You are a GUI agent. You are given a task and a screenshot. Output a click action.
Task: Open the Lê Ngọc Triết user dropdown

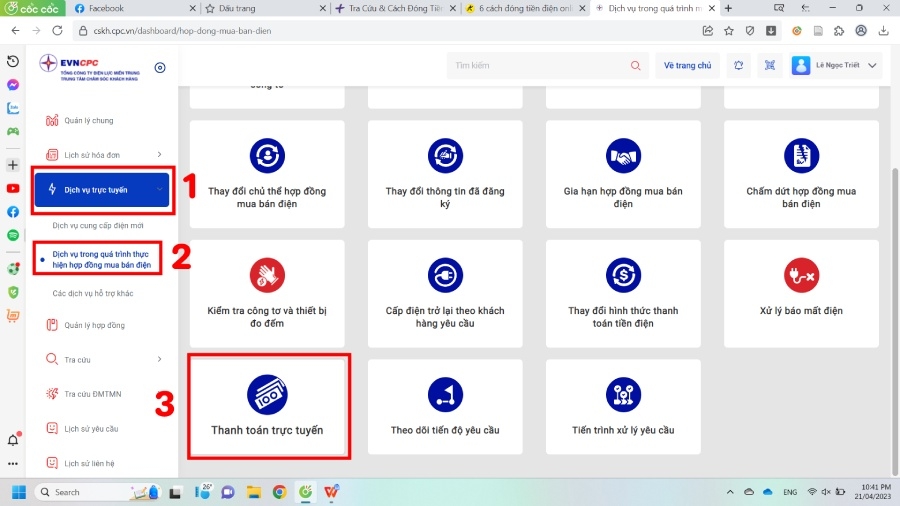pyautogui.click(x=835, y=65)
